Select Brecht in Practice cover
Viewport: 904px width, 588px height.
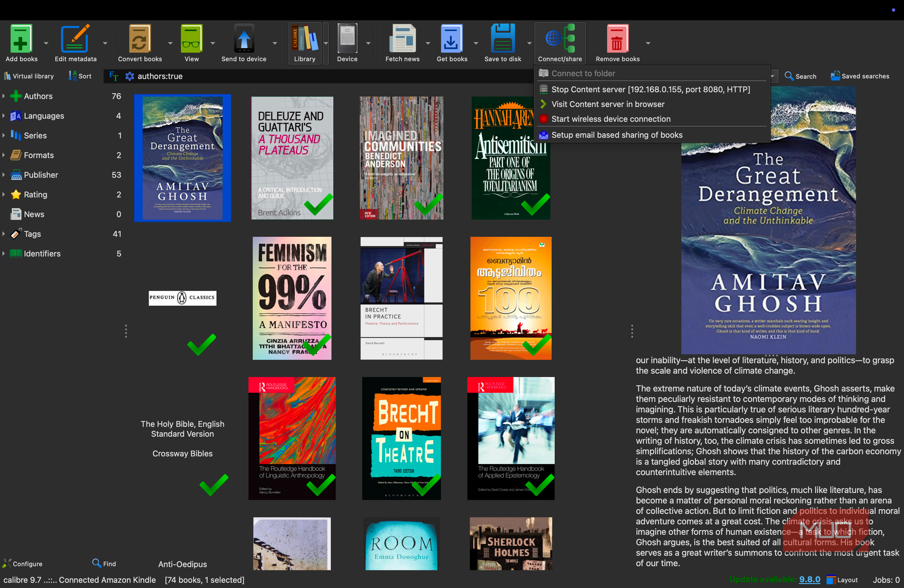[x=401, y=298]
